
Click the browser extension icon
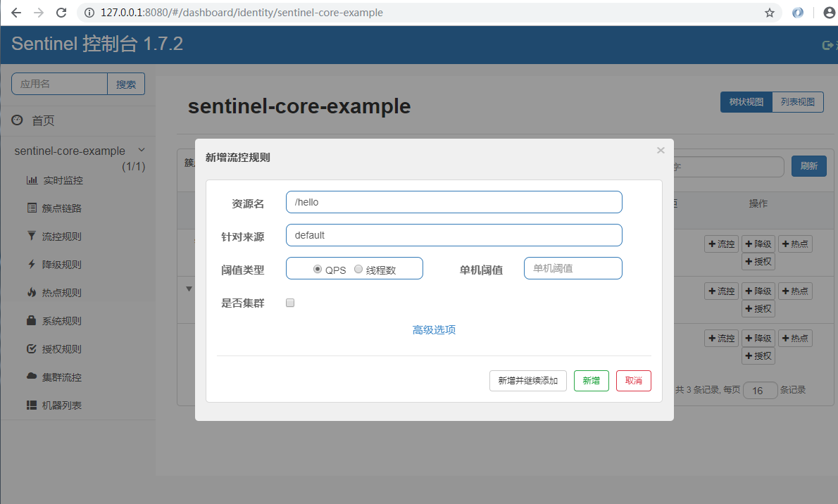tap(797, 12)
